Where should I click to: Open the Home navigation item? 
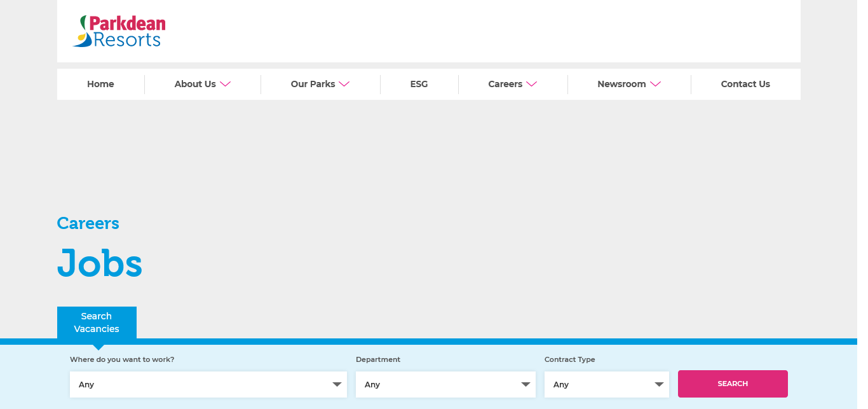[100, 84]
